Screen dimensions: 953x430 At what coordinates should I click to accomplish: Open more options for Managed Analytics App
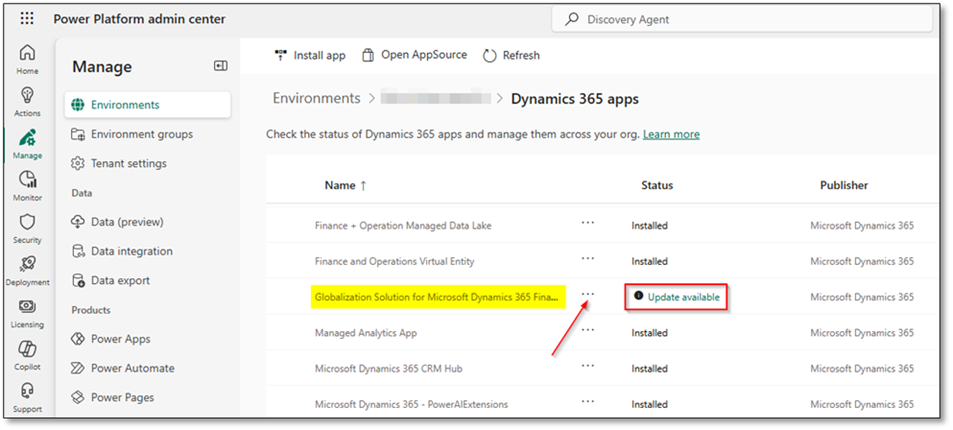tap(588, 331)
